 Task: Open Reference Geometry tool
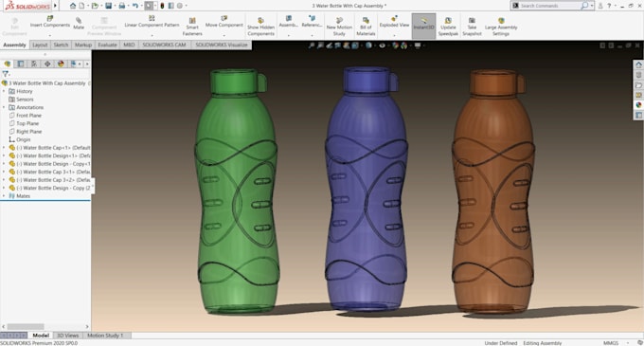(312, 22)
